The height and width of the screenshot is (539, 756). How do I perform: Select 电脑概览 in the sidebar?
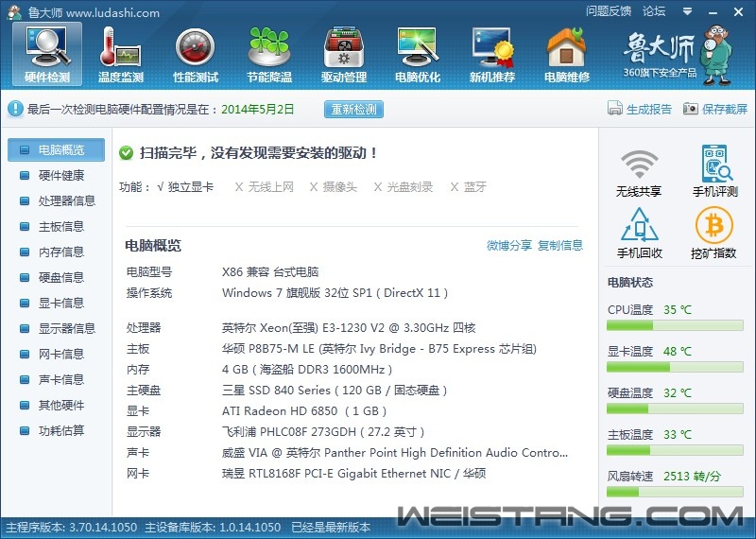(56, 149)
